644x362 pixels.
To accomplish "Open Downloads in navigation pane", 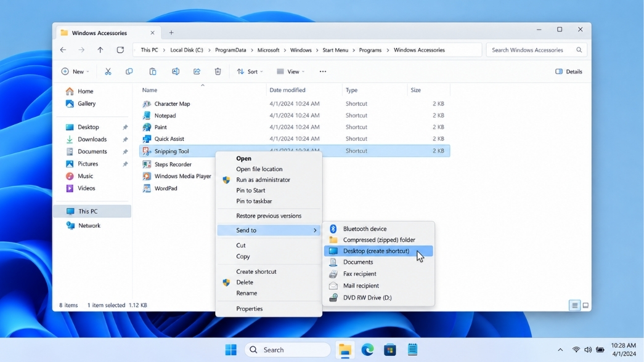I will point(92,139).
